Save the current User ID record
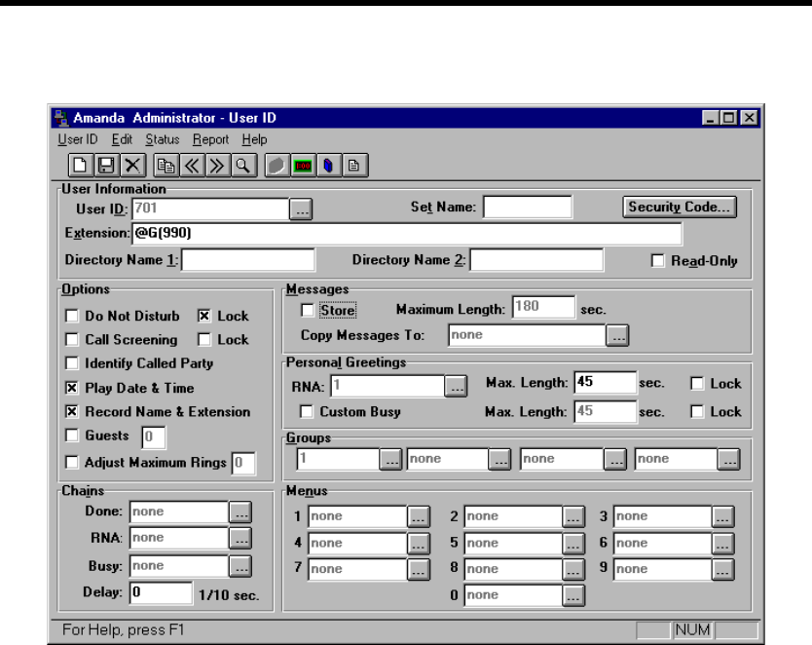812x645 pixels. pyautogui.click(x=107, y=166)
